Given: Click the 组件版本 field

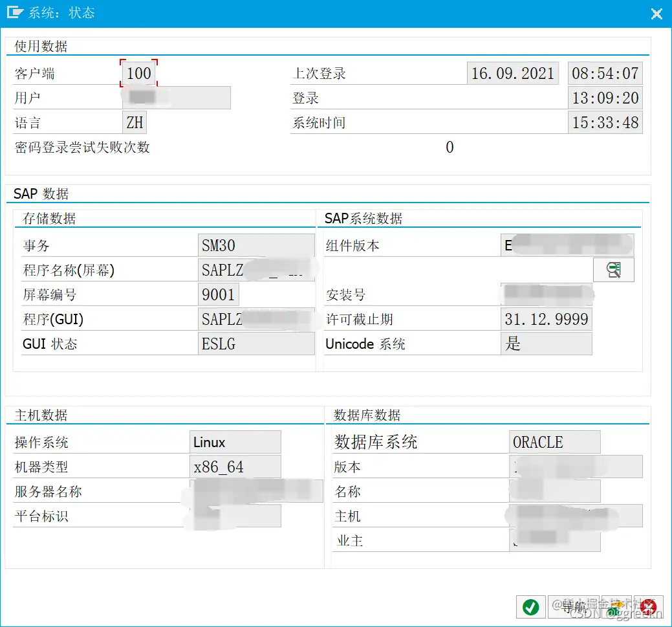Looking at the screenshot, I should pyautogui.click(x=567, y=245).
